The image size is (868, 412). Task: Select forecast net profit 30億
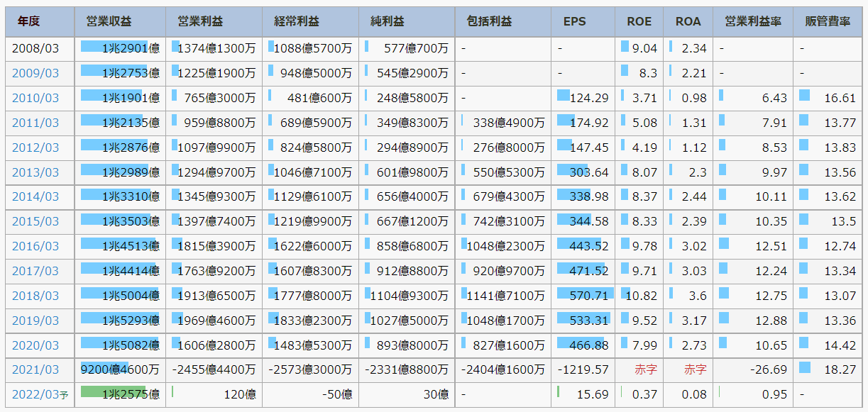407,394
